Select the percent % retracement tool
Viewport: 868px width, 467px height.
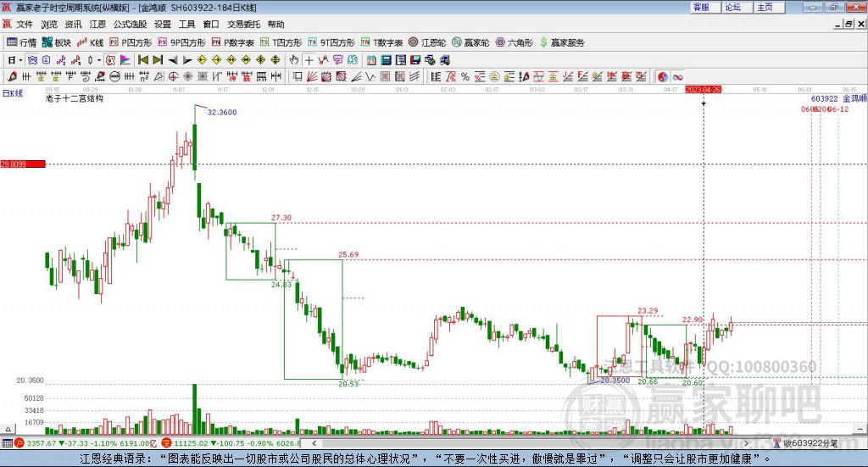465,77
